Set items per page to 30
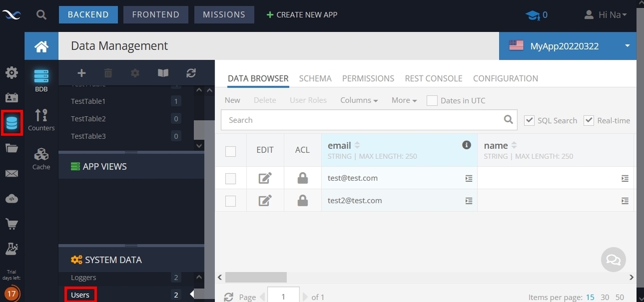644x302 pixels. 605,297
